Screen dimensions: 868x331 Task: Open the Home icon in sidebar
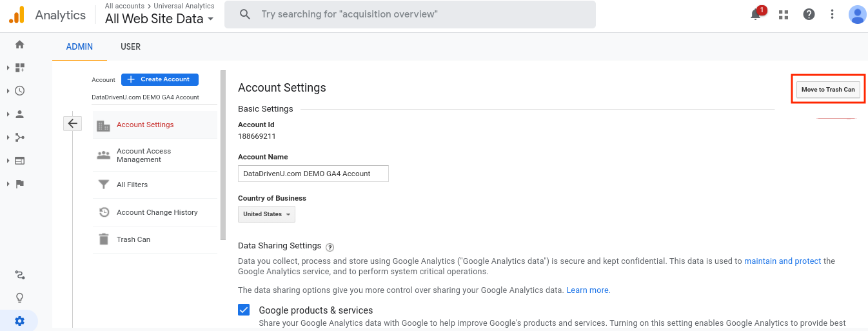[19, 45]
